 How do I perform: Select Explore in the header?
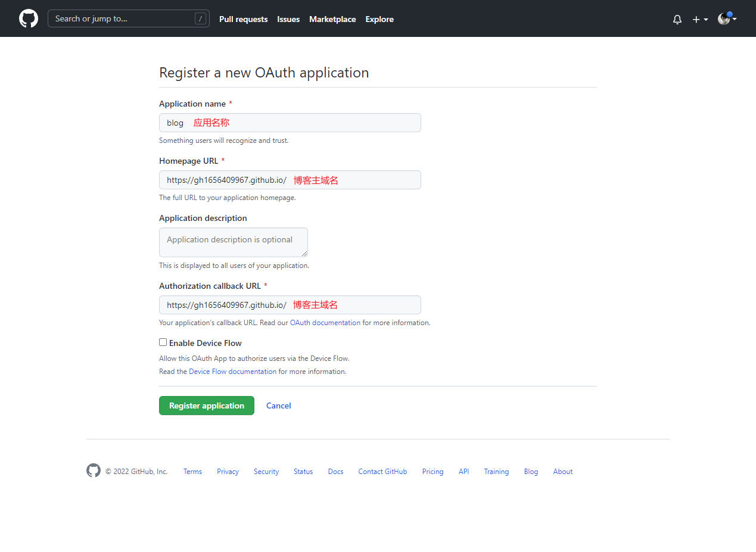(379, 19)
